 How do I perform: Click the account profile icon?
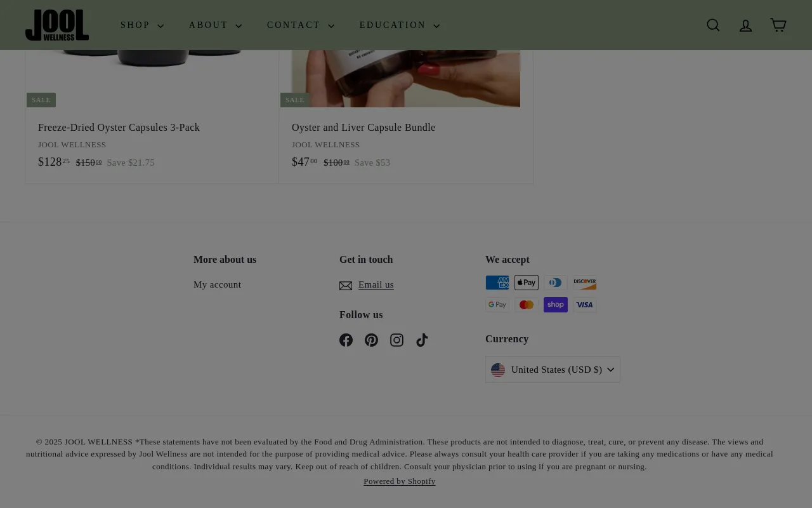pyautogui.click(x=745, y=25)
